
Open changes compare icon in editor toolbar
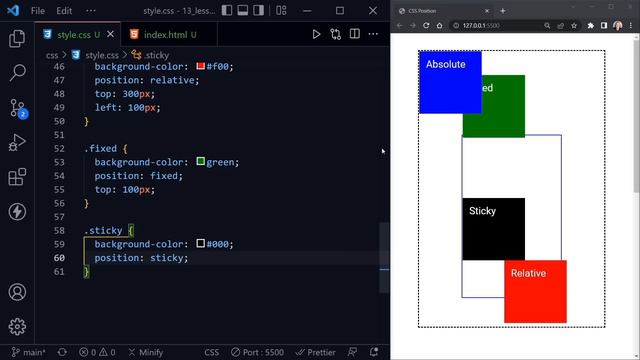coord(336,34)
